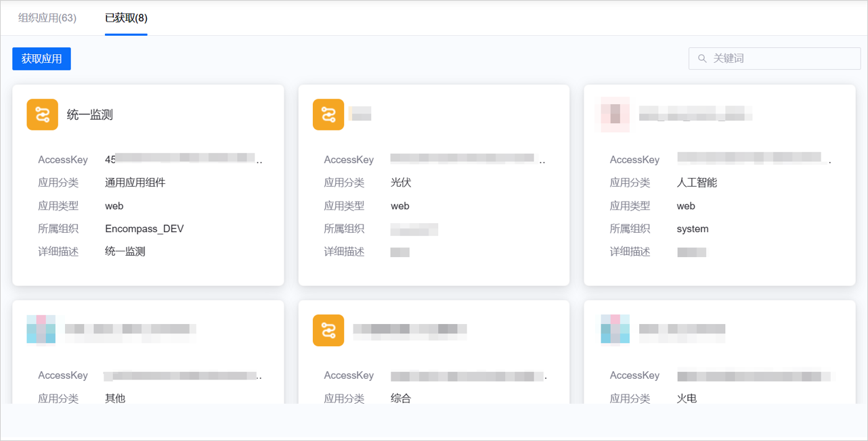Click the 人工智能 category value

[x=697, y=183]
